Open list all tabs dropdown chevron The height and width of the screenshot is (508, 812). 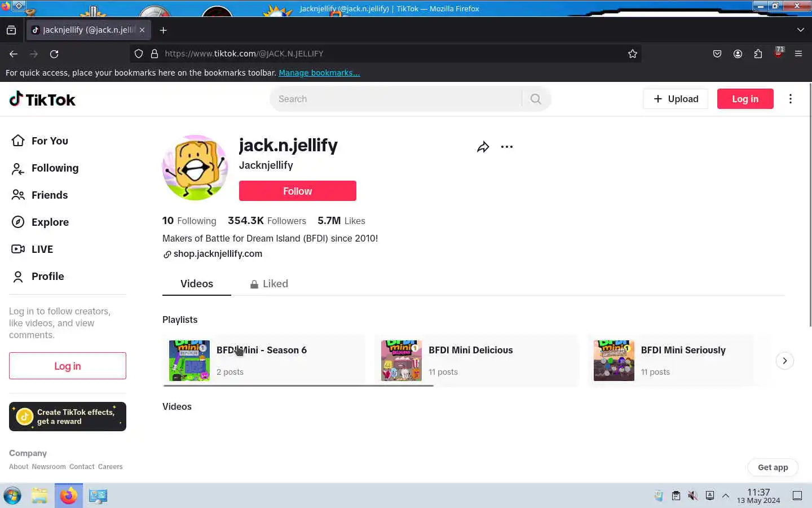coord(801,30)
